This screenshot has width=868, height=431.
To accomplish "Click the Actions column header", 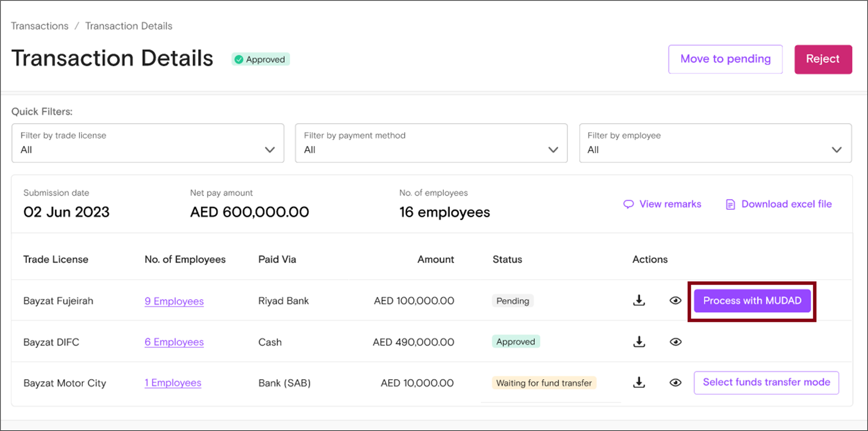I will (650, 259).
